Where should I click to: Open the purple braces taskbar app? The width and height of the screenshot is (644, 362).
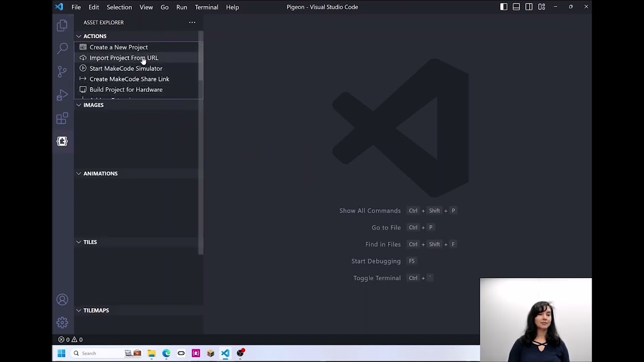(x=196, y=353)
